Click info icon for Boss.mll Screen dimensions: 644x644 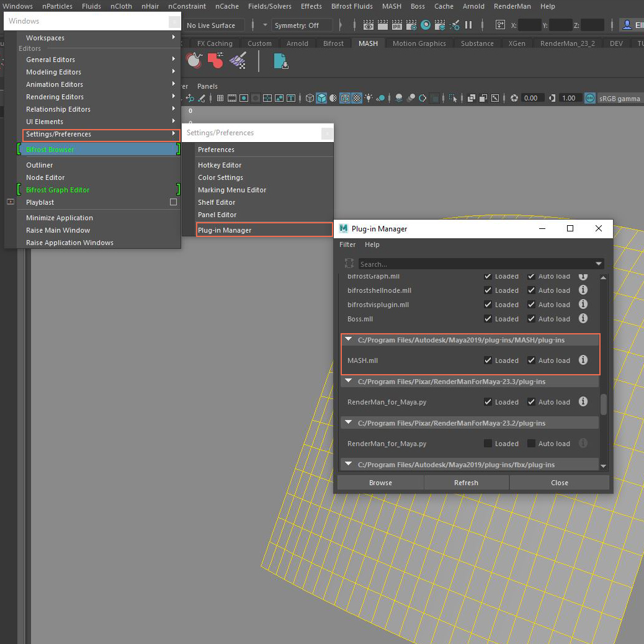tap(583, 318)
